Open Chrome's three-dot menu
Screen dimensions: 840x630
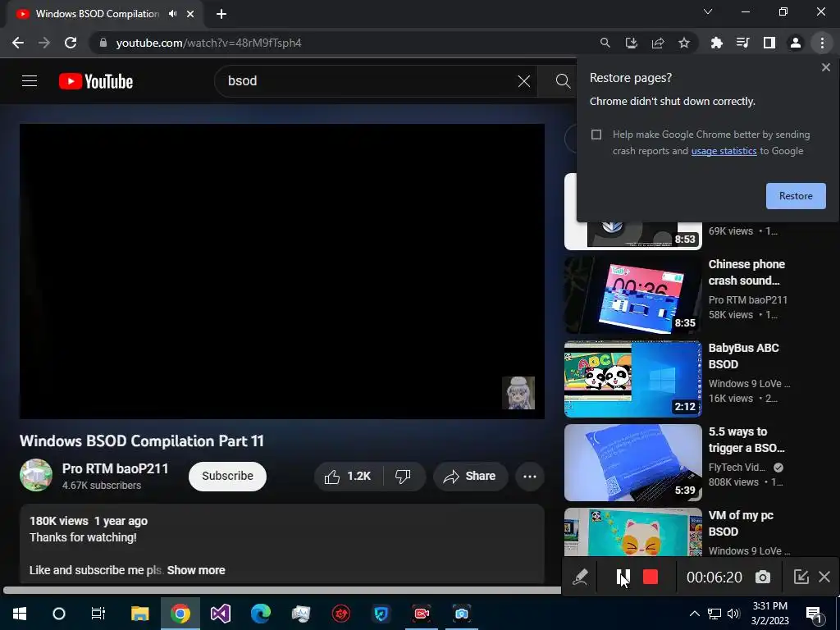[x=822, y=43]
